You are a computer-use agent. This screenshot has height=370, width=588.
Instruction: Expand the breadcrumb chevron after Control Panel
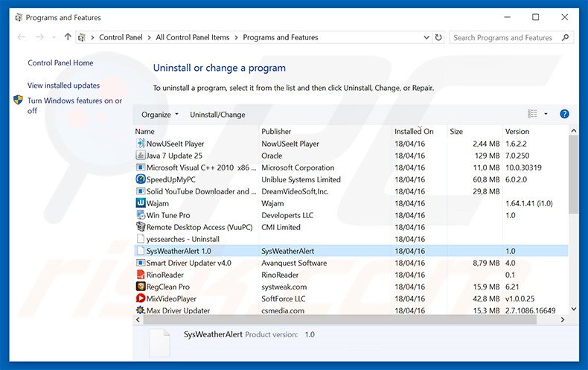pyautogui.click(x=150, y=37)
